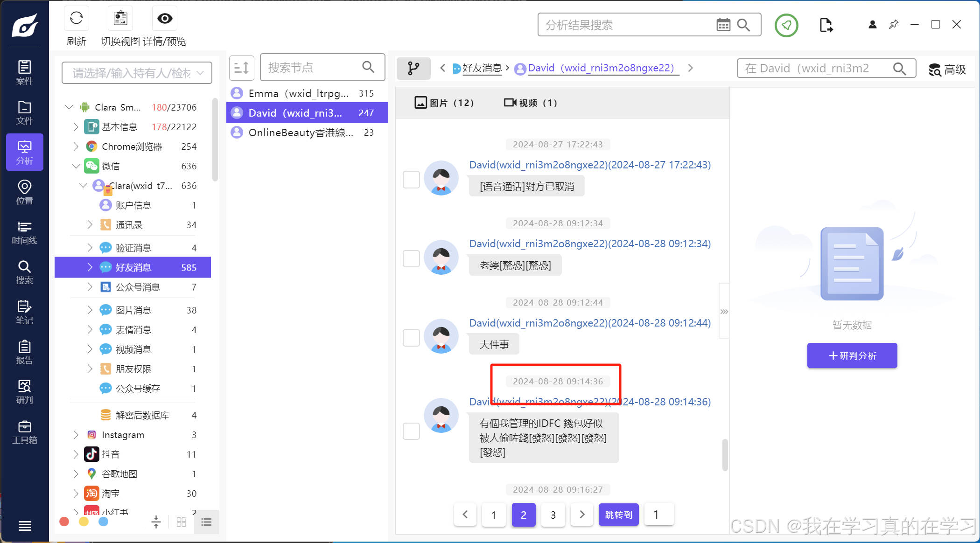Image resolution: width=980 pixels, height=543 pixels.
Task: Open the Toolbox (工具箱) sidebar icon
Action: coord(24,432)
